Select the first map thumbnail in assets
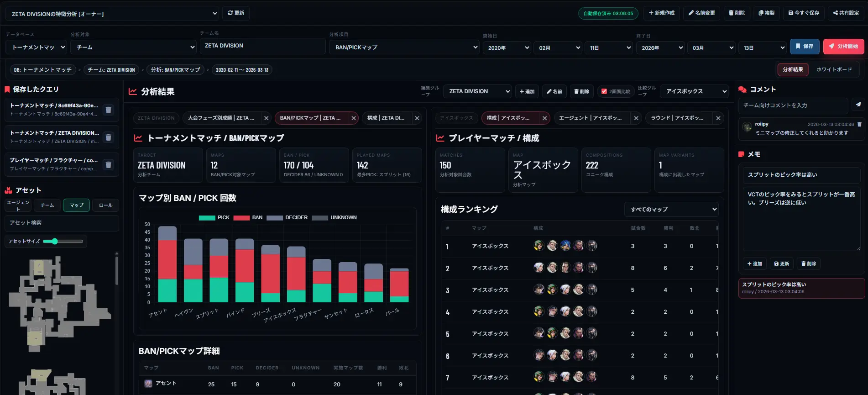Screen dimensions: 868x395 [59, 304]
